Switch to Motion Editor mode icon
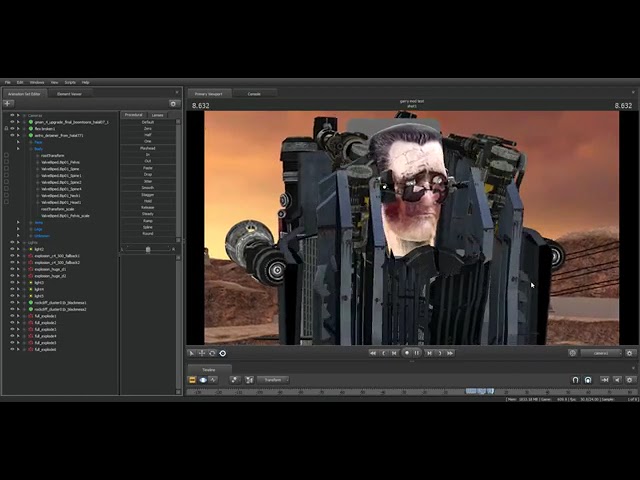The image size is (640, 480). point(203,380)
